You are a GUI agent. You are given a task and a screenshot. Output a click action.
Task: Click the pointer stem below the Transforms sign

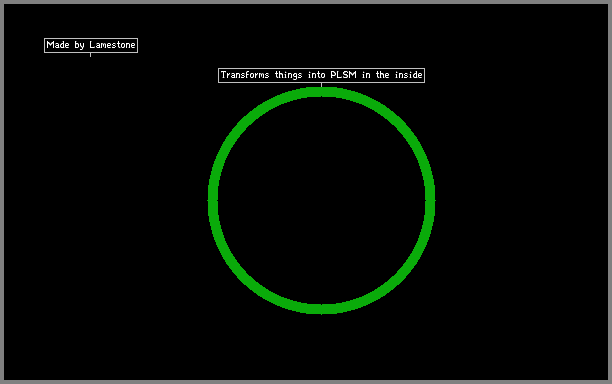[321, 85]
